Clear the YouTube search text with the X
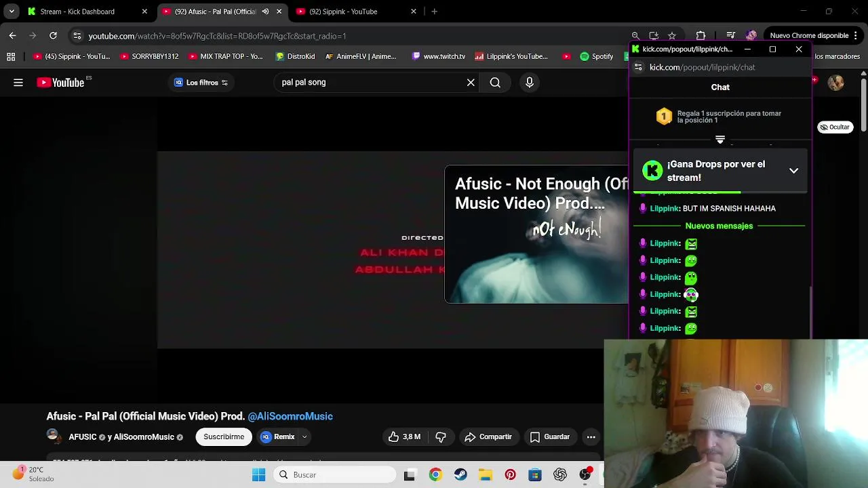Image resolution: width=868 pixels, height=488 pixels. point(471,83)
